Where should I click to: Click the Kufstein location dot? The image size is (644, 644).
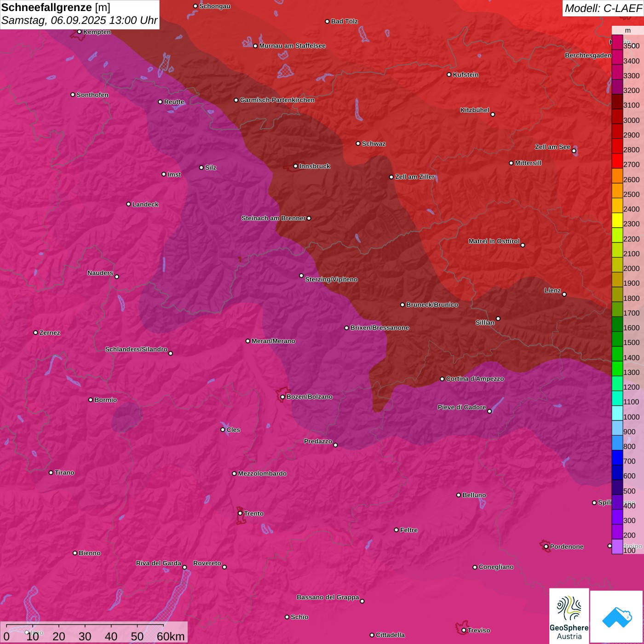point(449,75)
